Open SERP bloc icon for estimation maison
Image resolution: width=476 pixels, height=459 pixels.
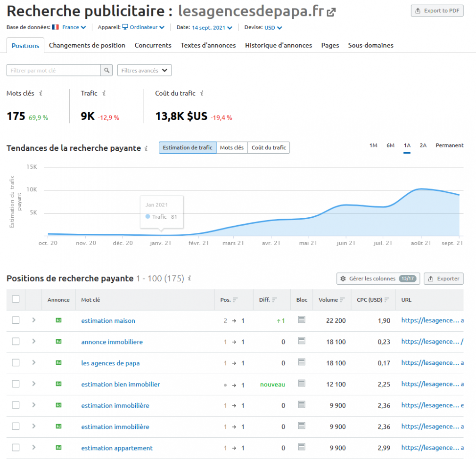(x=302, y=320)
